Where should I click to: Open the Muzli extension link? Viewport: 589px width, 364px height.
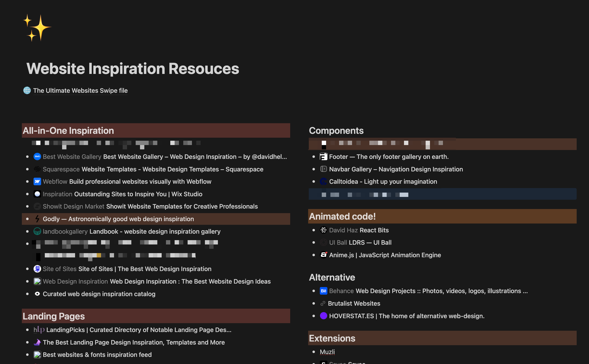(327, 352)
